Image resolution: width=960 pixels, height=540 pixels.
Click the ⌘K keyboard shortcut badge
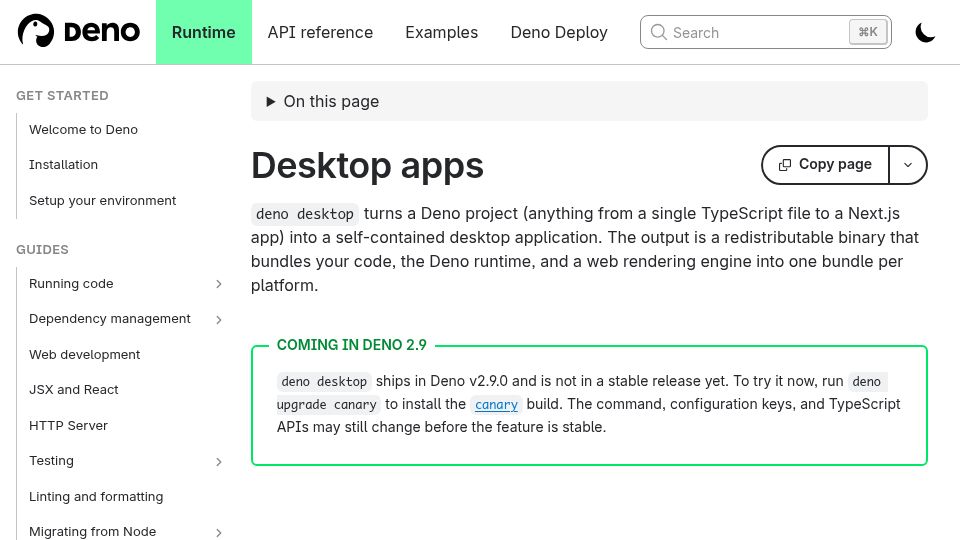pos(868,32)
